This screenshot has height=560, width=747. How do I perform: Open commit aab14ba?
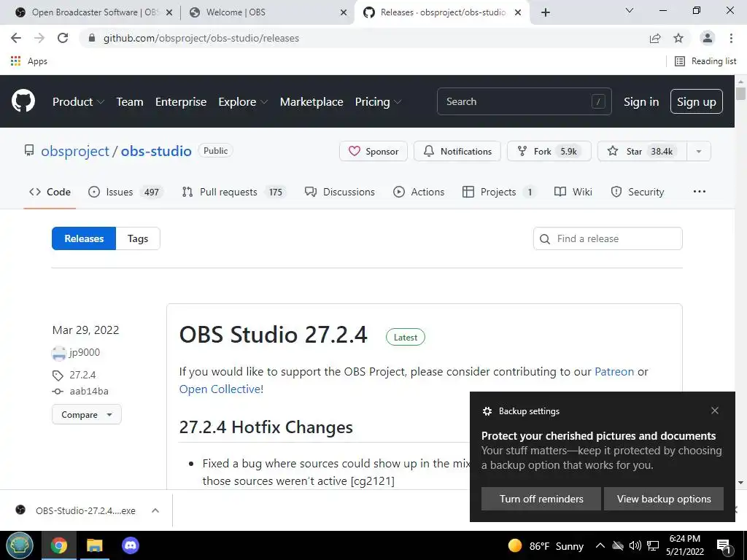click(x=89, y=392)
